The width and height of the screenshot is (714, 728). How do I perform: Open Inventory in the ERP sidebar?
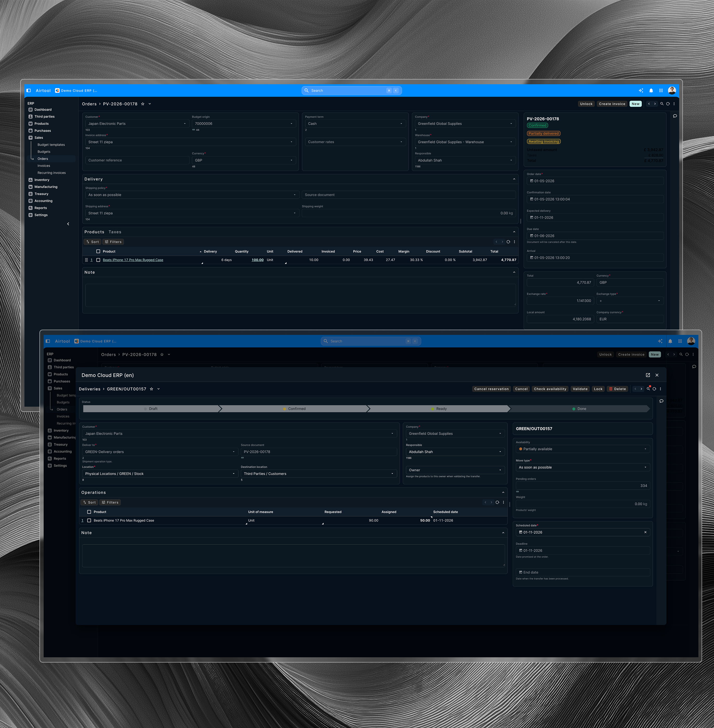click(x=42, y=180)
